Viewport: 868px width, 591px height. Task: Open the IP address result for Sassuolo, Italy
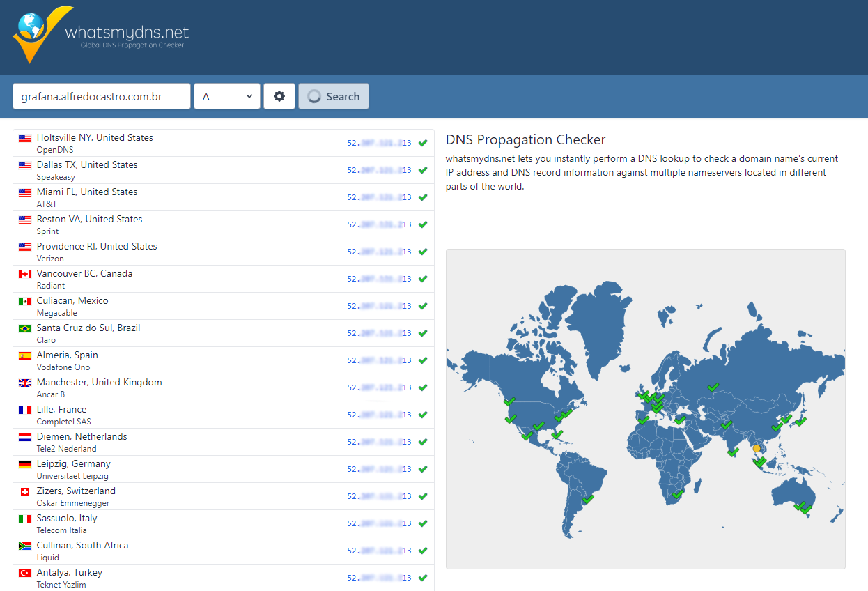380,523
